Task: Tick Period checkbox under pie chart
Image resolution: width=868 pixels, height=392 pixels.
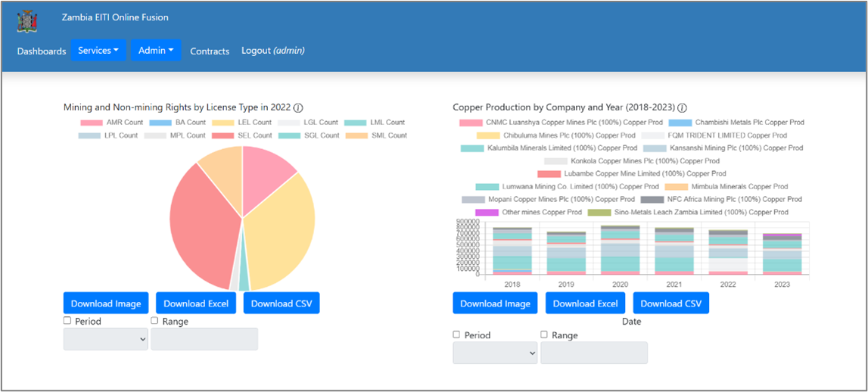Action: pos(67,321)
